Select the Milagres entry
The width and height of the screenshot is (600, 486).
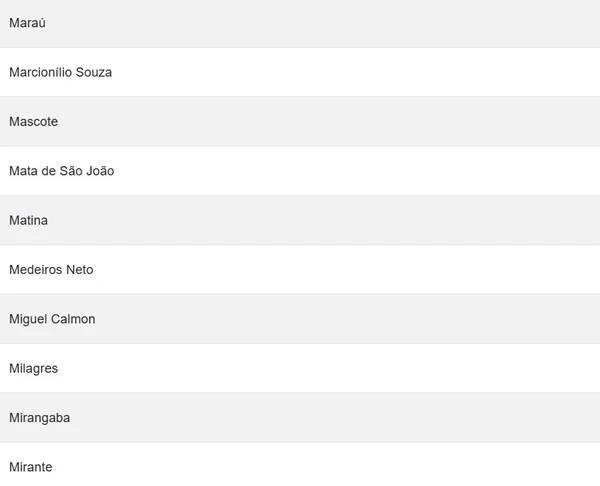300,368
